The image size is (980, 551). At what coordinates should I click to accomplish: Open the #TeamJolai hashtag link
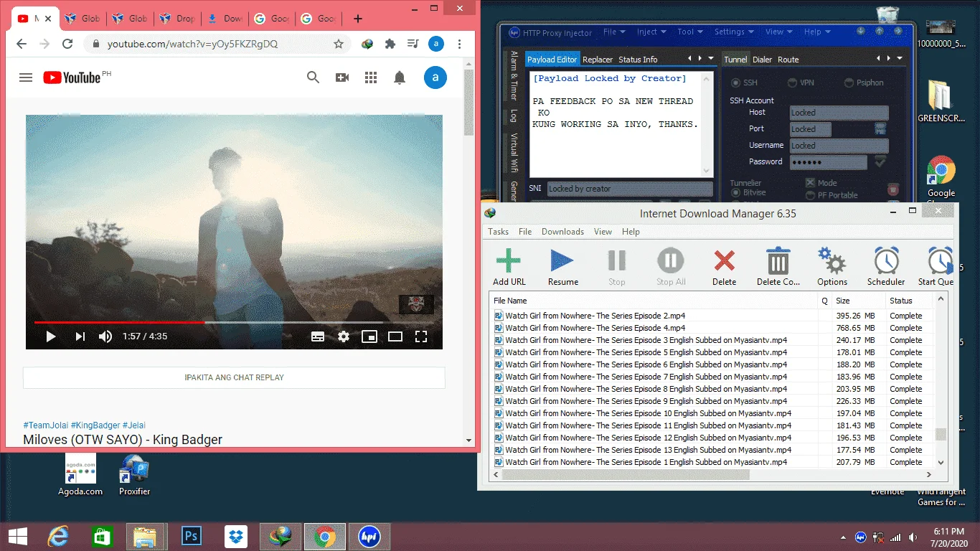click(x=45, y=425)
